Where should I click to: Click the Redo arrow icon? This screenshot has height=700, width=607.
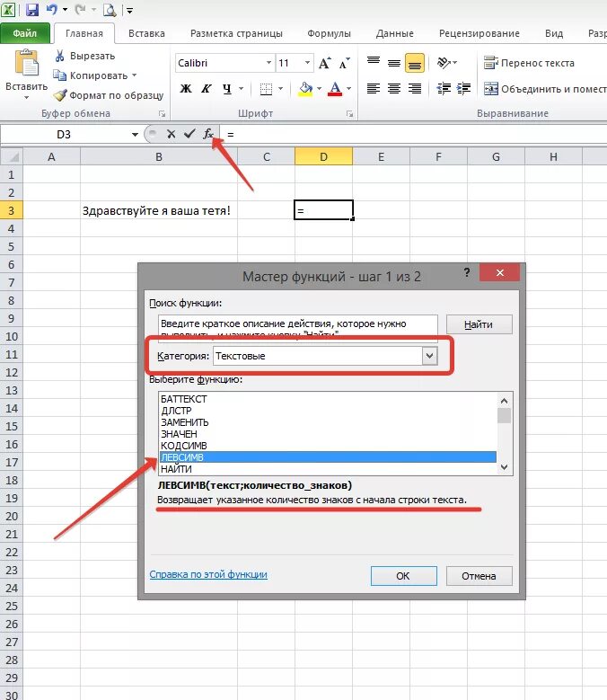point(80,9)
